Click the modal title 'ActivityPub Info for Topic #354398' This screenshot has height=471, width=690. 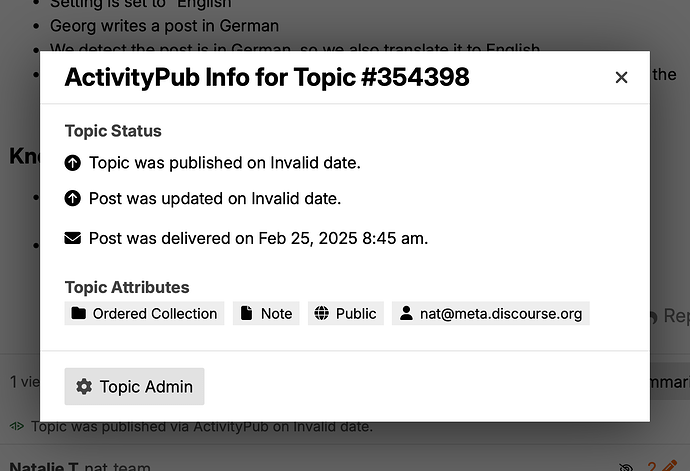click(x=267, y=77)
